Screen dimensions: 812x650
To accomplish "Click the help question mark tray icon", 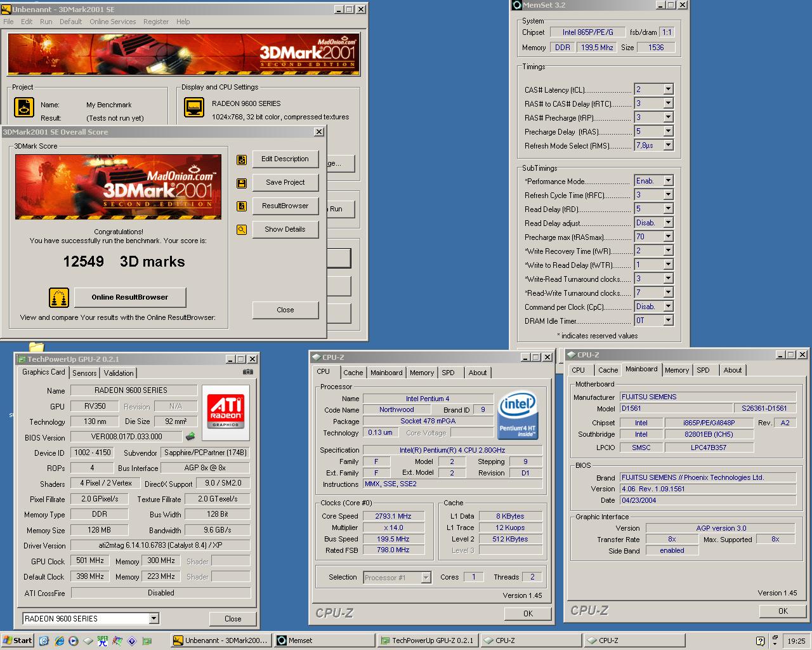I will [761, 641].
